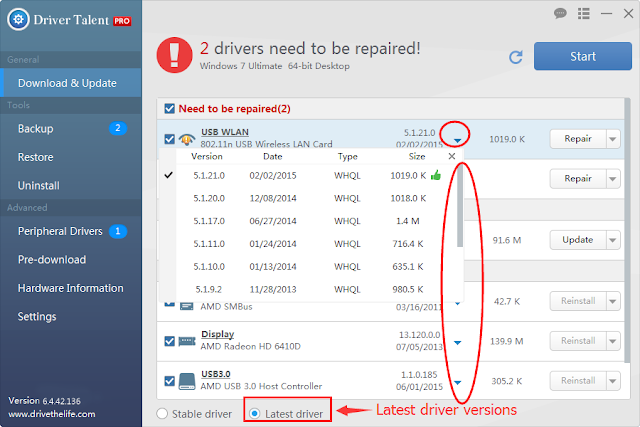This screenshot has height=427, width=640.
Task: Select version 5.1.21.0 in the list
Action: (x=310, y=176)
